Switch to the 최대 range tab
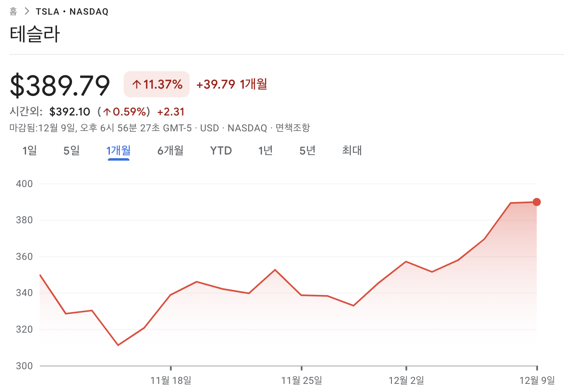The image size is (564, 392). click(352, 151)
